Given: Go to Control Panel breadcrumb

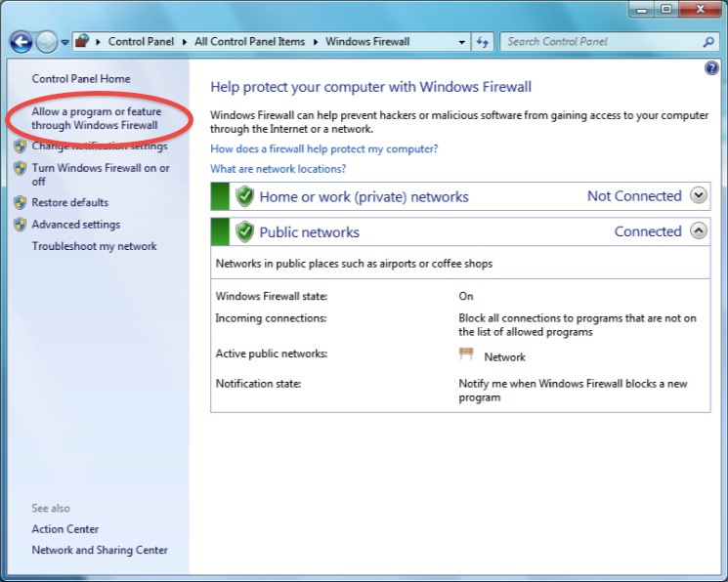Looking at the screenshot, I should 141,42.
